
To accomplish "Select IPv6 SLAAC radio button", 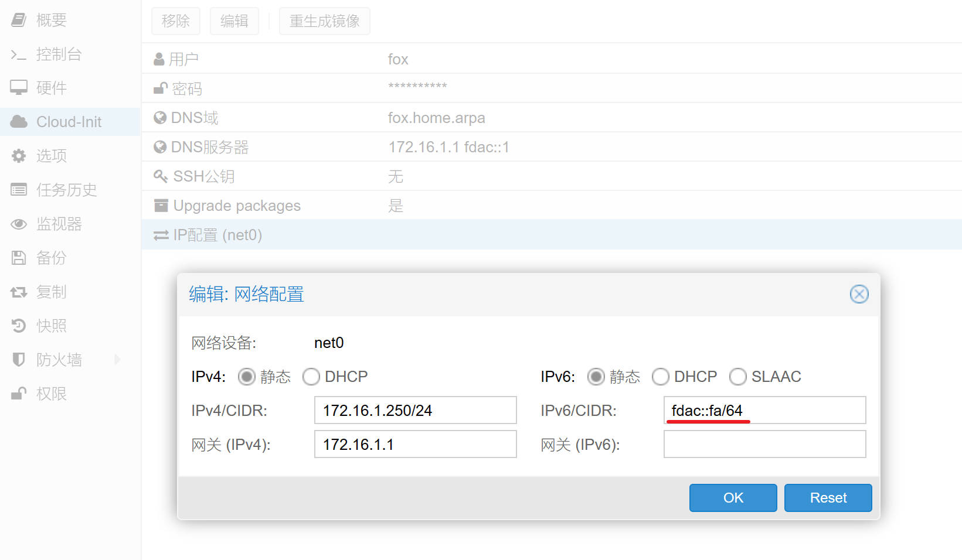I will [x=737, y=377].
